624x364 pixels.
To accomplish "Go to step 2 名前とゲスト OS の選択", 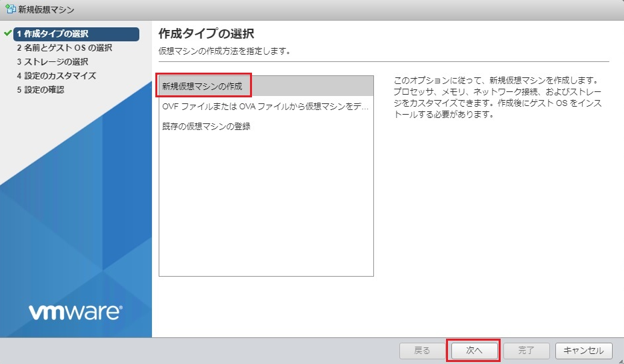I will (64, 48).
